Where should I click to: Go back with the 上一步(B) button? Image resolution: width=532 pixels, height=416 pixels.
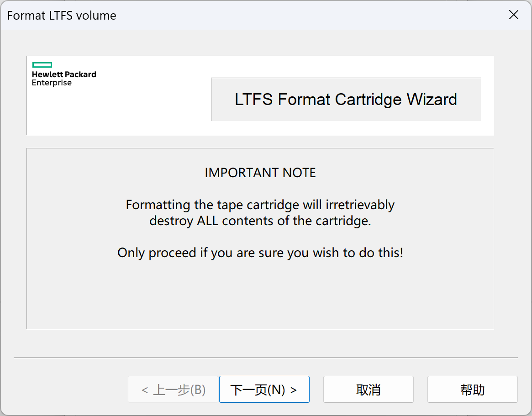[x=173, y=389]
